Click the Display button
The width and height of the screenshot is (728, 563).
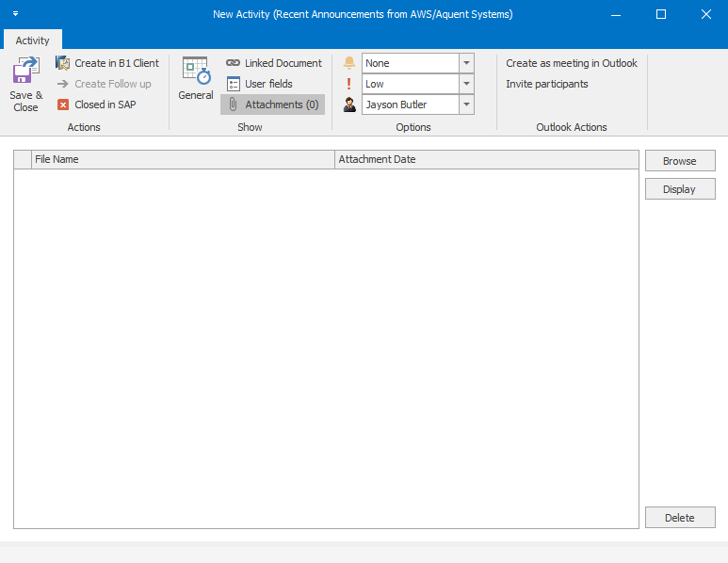680,189
